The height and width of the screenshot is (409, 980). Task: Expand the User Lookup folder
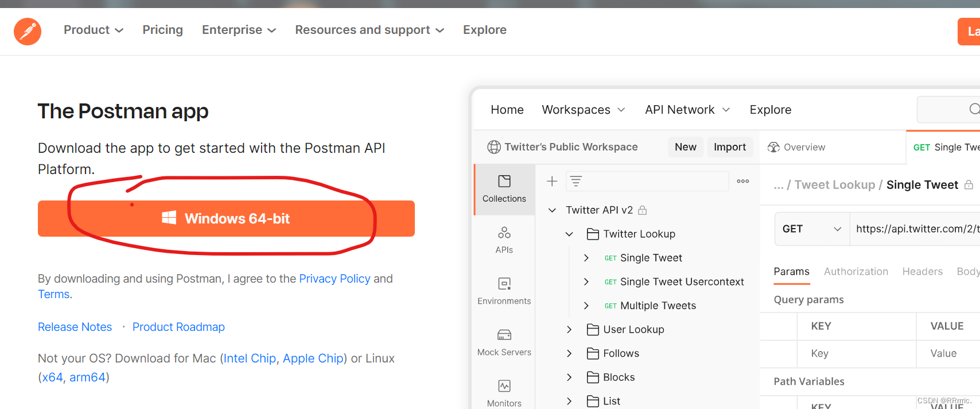(x=569, y=329)
